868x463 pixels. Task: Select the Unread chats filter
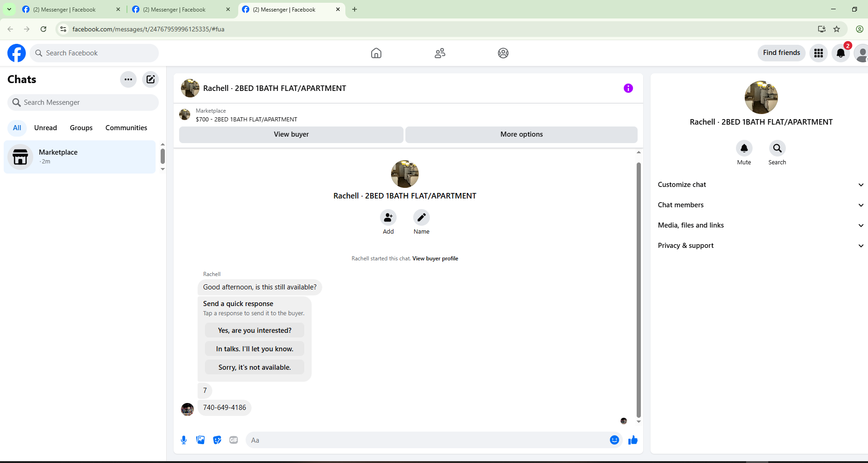46,128
